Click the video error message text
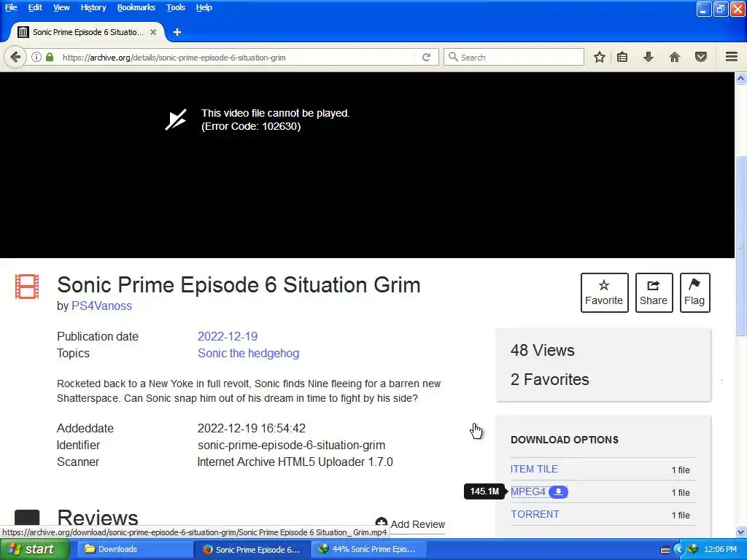 coord(275,120)
